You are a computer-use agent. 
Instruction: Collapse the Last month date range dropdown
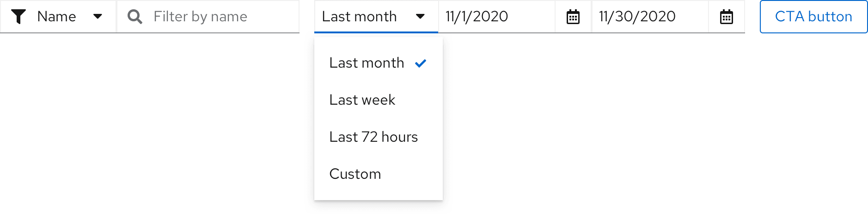376,17
